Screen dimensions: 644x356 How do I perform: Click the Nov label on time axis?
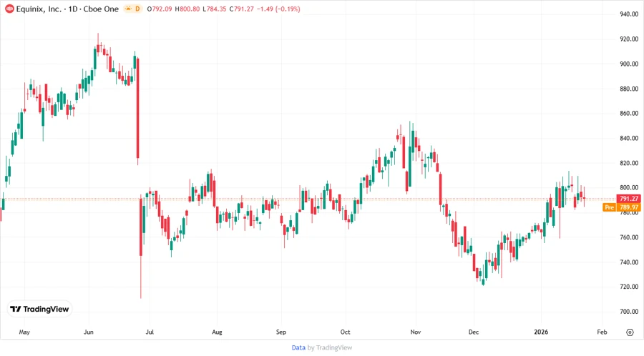(416, 332)
